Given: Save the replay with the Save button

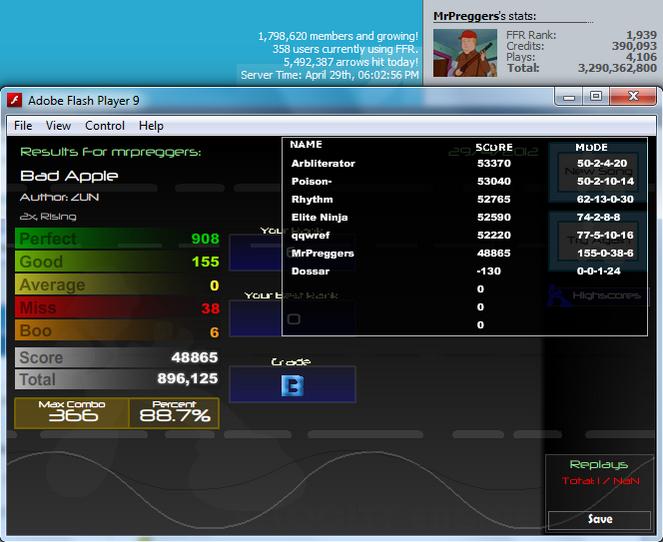Looking at the screenshot, I should click(x=599, y=520).
